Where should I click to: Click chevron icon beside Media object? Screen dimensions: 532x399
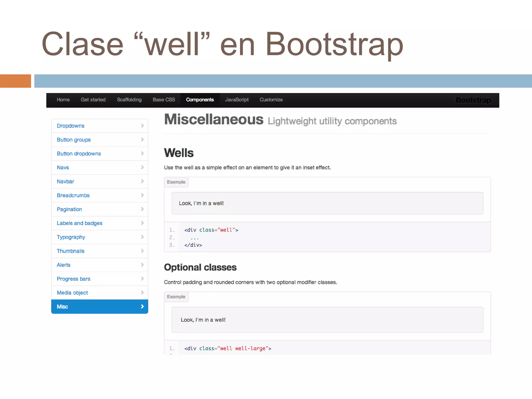142,292
